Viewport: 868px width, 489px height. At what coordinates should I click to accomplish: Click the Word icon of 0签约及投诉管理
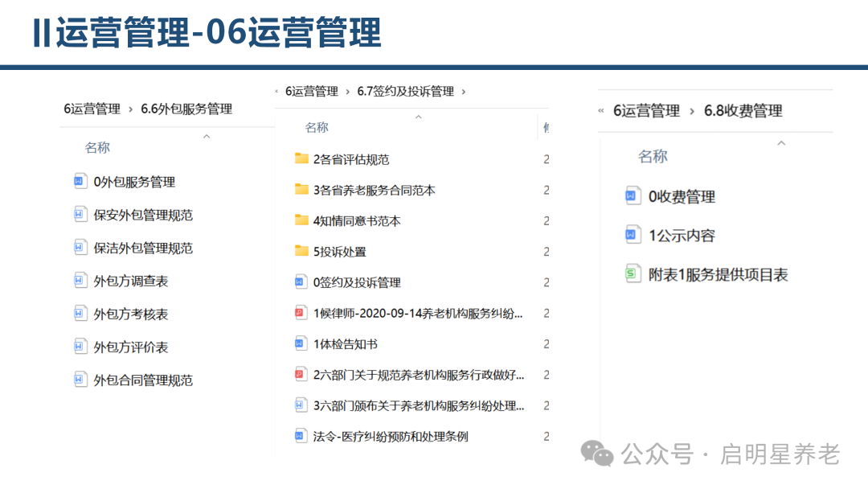[300, 281]
